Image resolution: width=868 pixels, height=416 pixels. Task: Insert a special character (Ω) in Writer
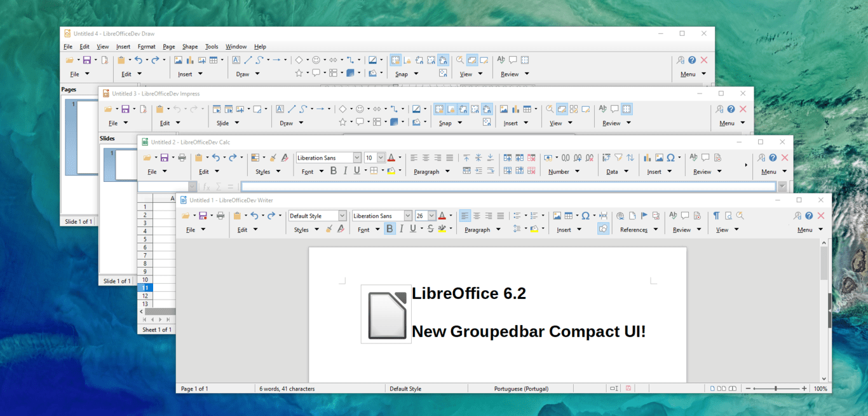[x=586, y=216]
